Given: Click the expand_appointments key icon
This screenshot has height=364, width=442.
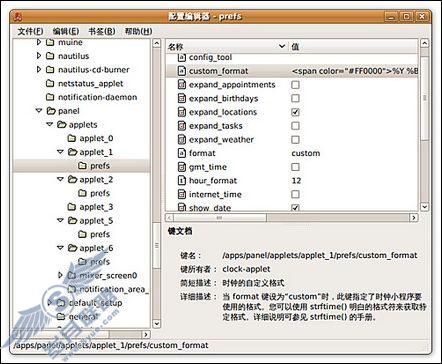Looking at the screenshot, I should (182, 85).
